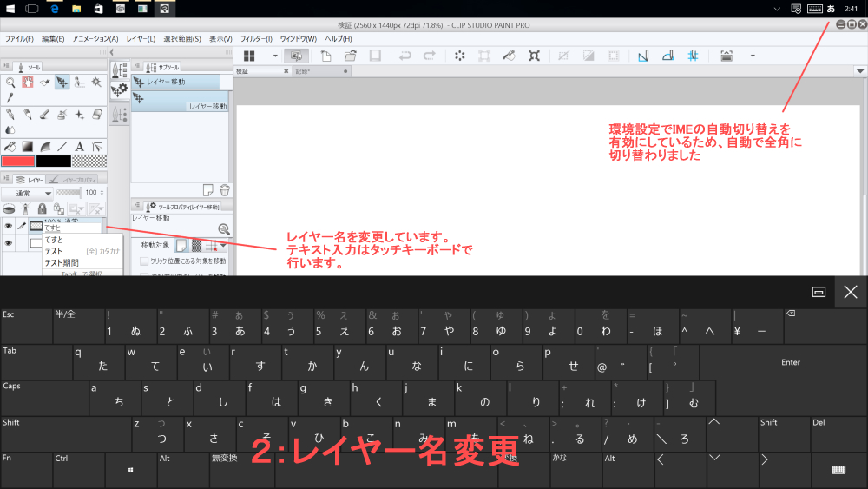Open the フィルター(I) menu
868x489 pixels.
pyautogui.click(x=256, y=39)
